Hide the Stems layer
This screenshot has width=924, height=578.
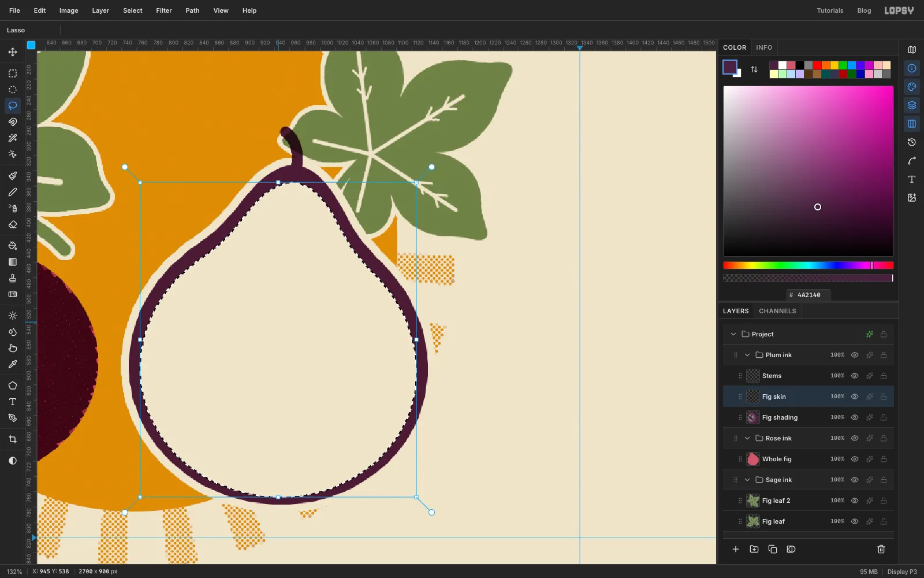(855, 376)
